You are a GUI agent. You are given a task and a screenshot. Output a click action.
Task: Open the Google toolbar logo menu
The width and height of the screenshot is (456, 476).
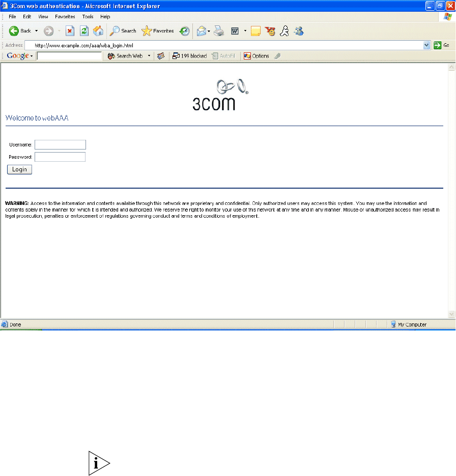(20, 56)
